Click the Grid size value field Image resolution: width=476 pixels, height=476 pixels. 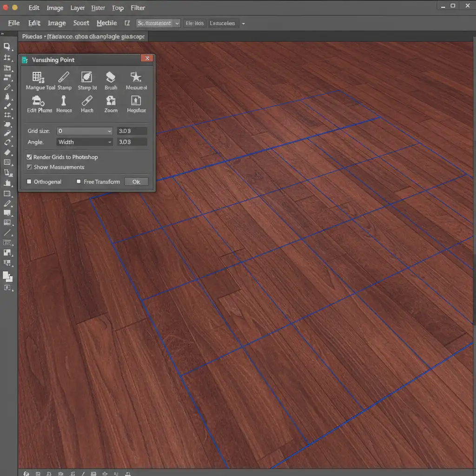(132, 131)
